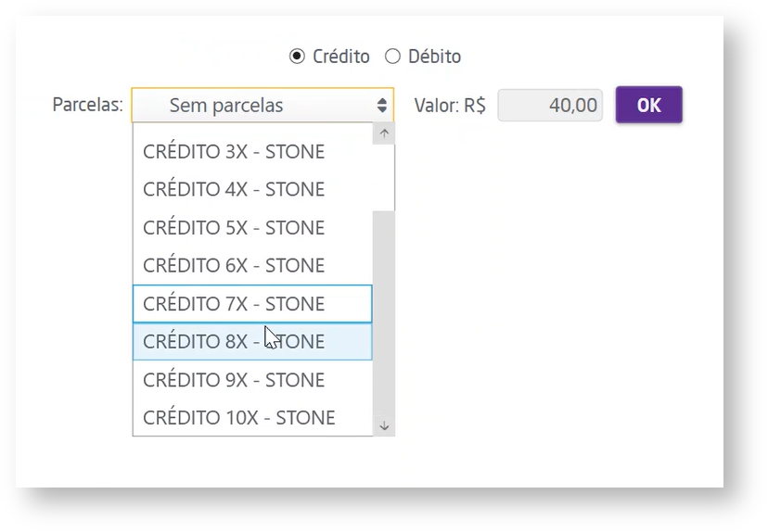Click the Valor R$ amount field
Image resolution: width=768 pixels, height=532 pixels.
[550, 106]
